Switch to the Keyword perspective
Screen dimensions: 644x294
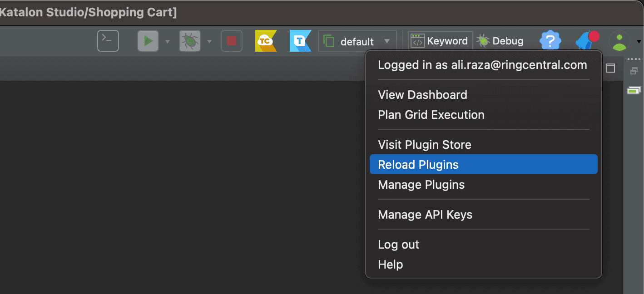point(440,41)
